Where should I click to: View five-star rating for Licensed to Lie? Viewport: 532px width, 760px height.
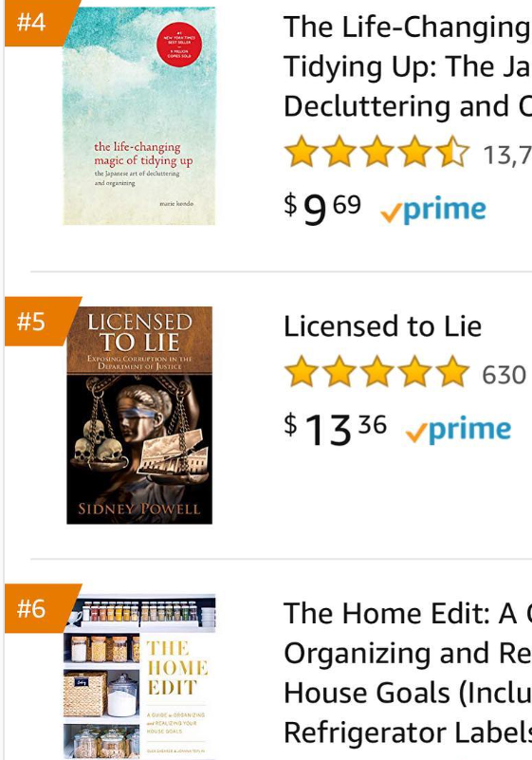tap(377, 372)
